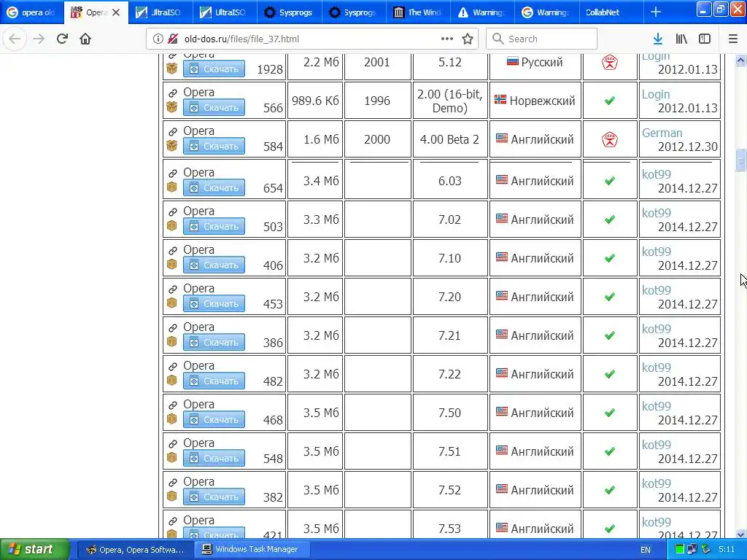
Task: Open the Login link dated 2012.01.13 for Opera 2.00
Action: coord(656,94)
